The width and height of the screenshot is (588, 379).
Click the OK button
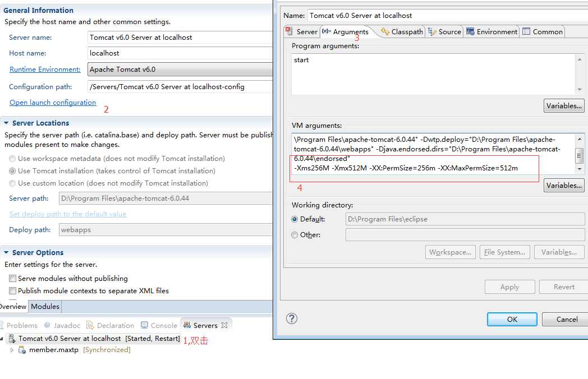pos(512,320)
